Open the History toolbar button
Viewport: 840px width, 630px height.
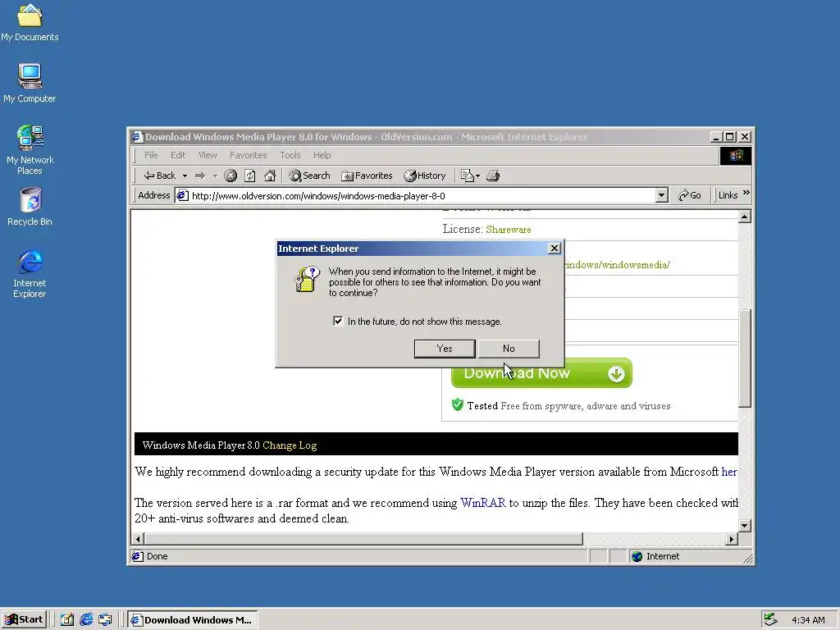coord(425,176)
